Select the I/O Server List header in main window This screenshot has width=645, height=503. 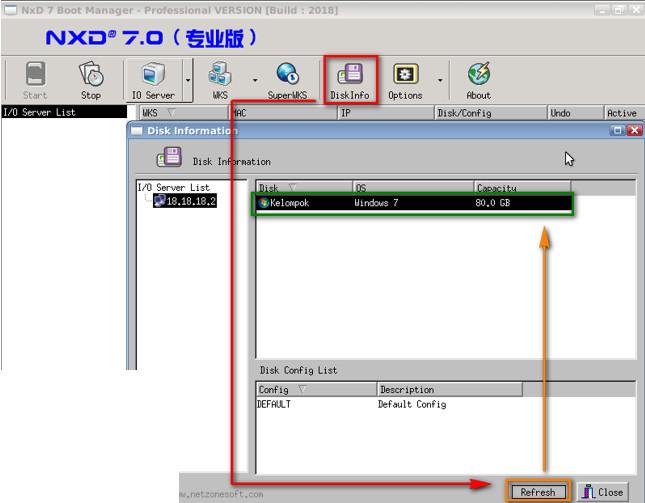click(64, 112)
